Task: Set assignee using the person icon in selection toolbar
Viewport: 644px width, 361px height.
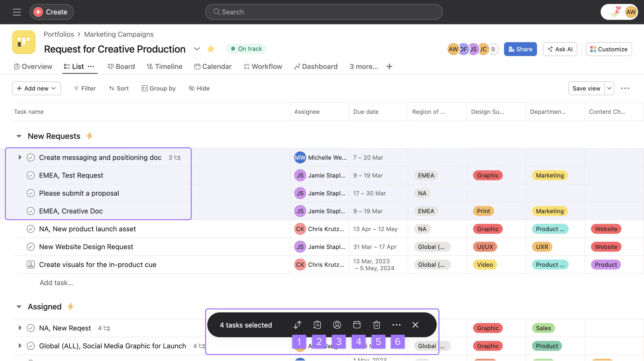Action: tap(337, 325)
